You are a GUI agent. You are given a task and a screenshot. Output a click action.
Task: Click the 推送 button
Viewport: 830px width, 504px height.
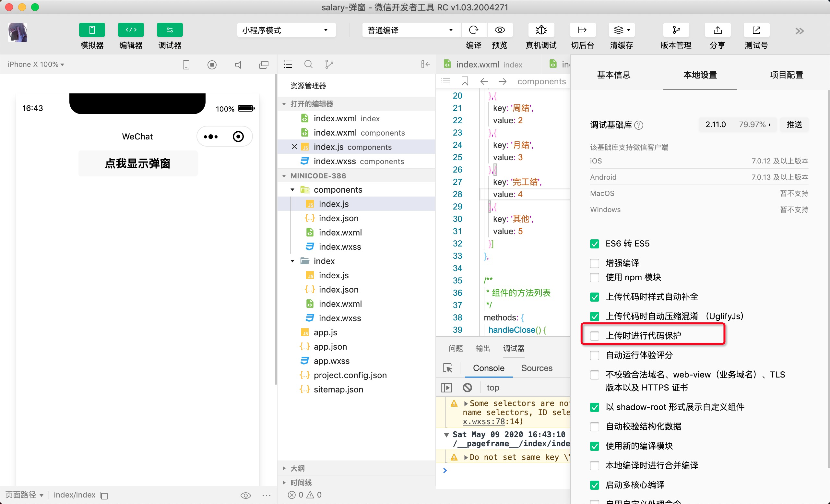[794, 125]
